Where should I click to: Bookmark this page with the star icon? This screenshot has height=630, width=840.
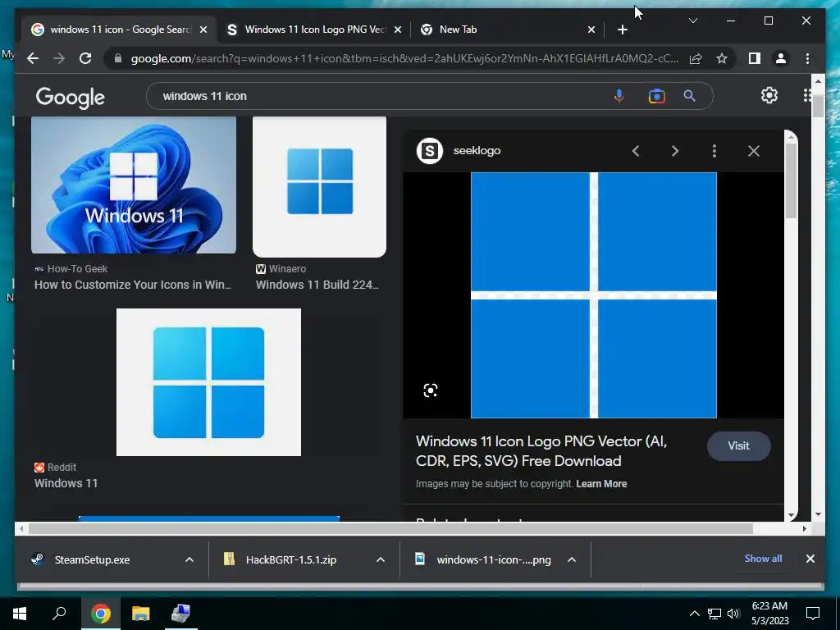(x=722, y=58)
